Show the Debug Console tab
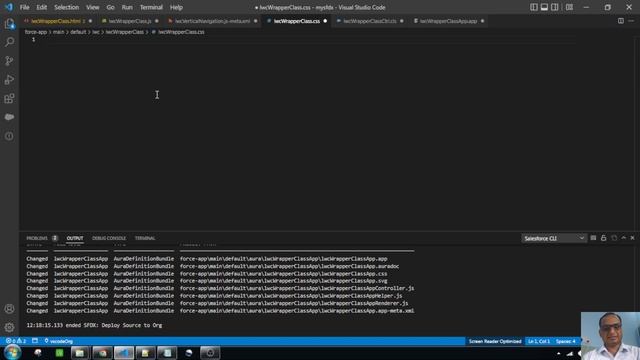The image size is (640, 360). (109, 238)
